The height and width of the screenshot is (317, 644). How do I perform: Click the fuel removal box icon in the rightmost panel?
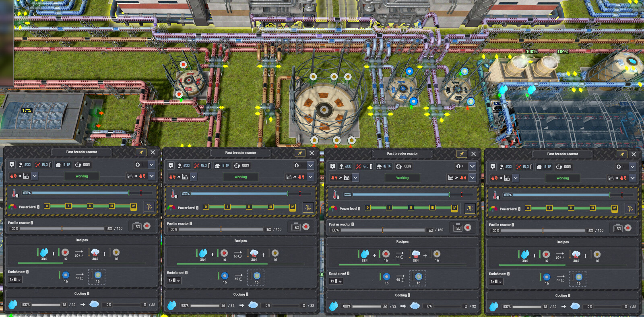click(618, 228)
